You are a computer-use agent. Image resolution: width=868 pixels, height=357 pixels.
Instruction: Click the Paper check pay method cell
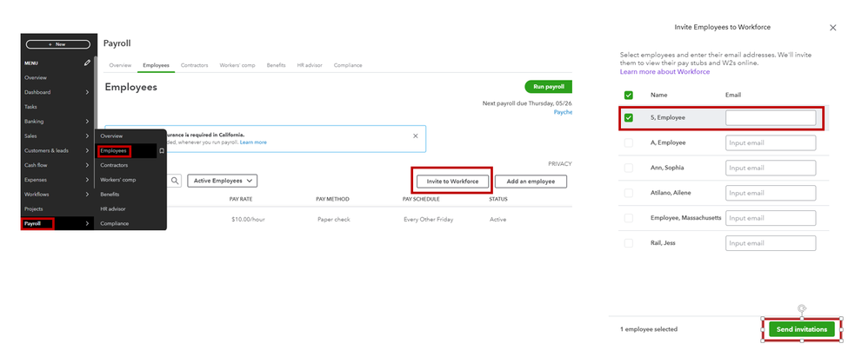click(334, 220)
